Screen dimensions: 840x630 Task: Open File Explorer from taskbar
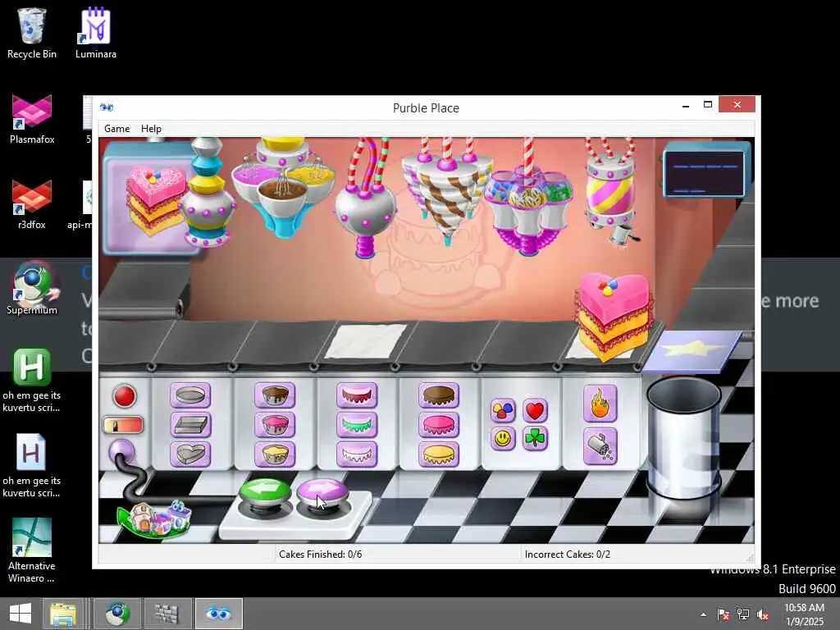click(63, 614)
